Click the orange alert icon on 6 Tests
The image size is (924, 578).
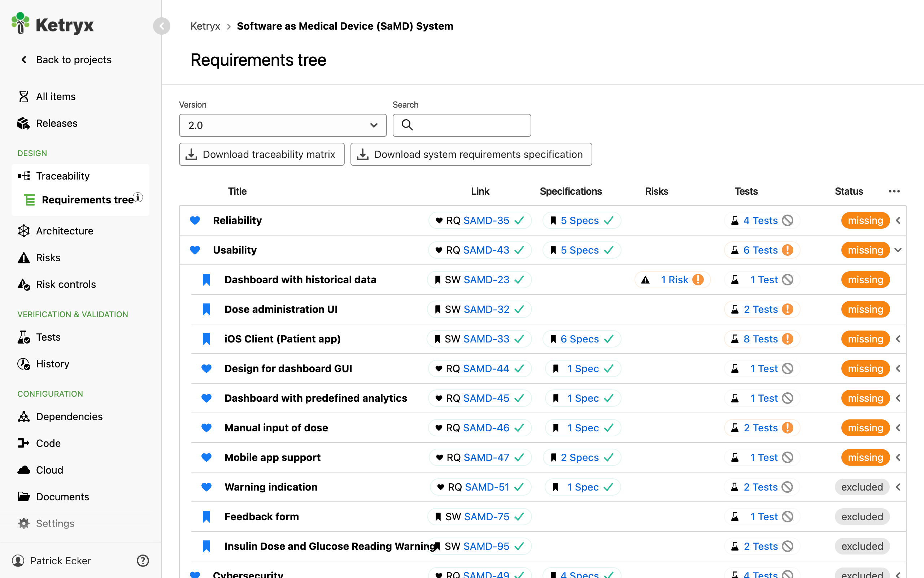(787, 250)
